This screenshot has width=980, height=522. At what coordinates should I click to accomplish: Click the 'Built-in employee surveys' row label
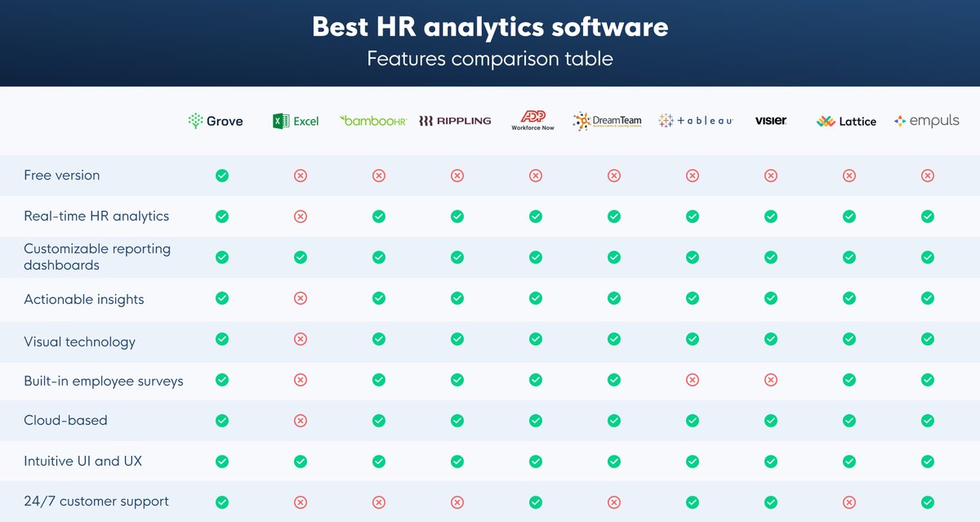pos(104,381)
